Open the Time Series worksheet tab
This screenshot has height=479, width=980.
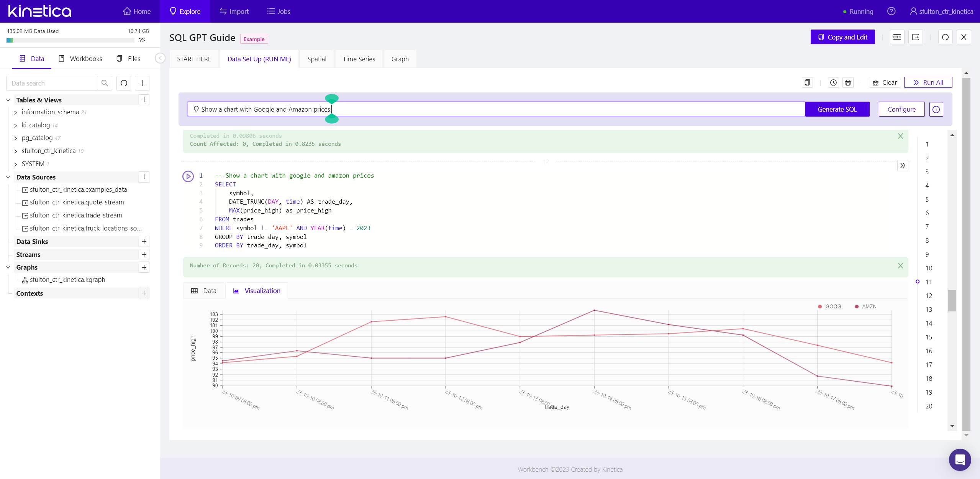tap(359, 59)
